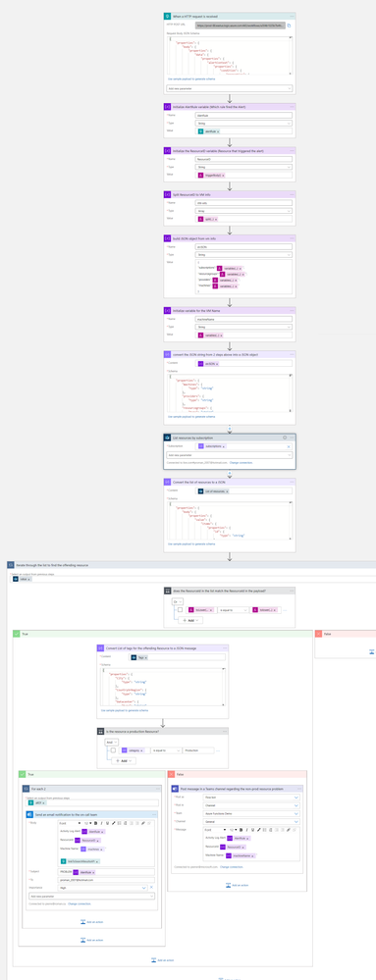This screenshot has height=980, width=376.
Task: Open ellipsis menu of Split ResourceID step
Action: [292, 194]
